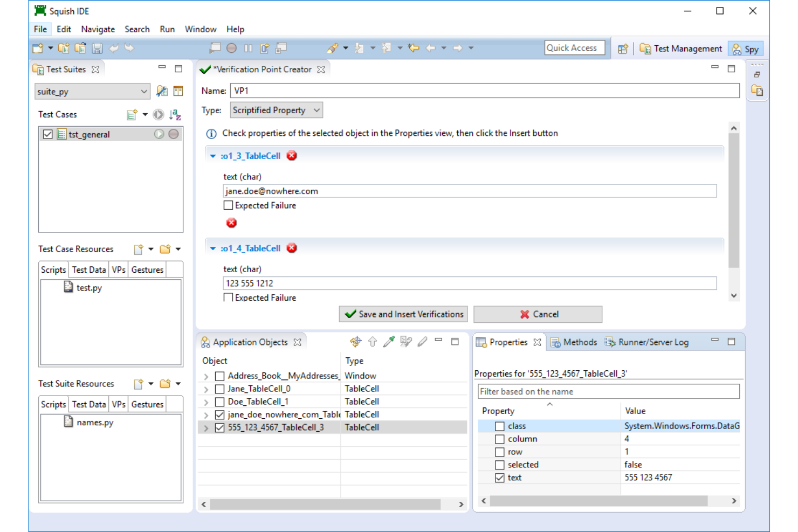Viewport: 798px width, 532px height.
Task: Expand the Jane_TableCell_0 tree node
Action: 206,389
